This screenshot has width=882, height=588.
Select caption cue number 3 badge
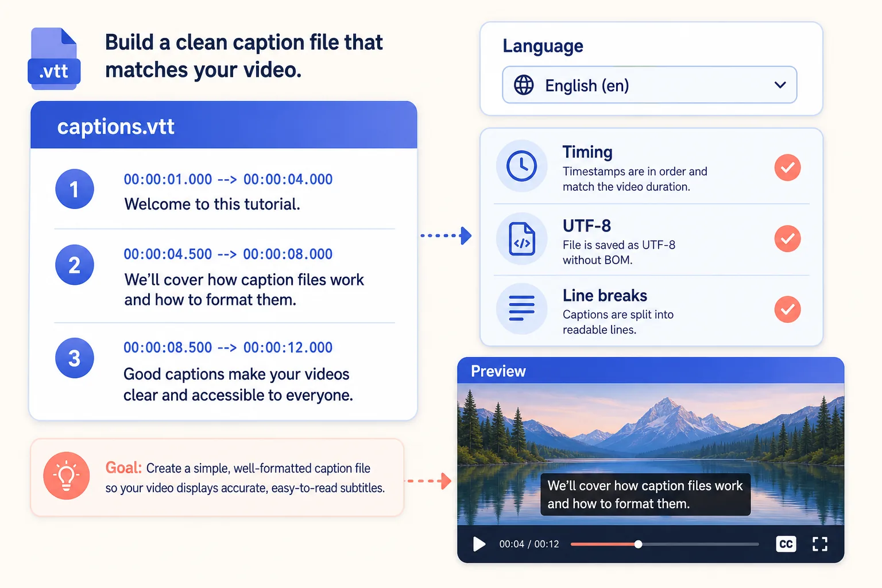tap(75, 358)
